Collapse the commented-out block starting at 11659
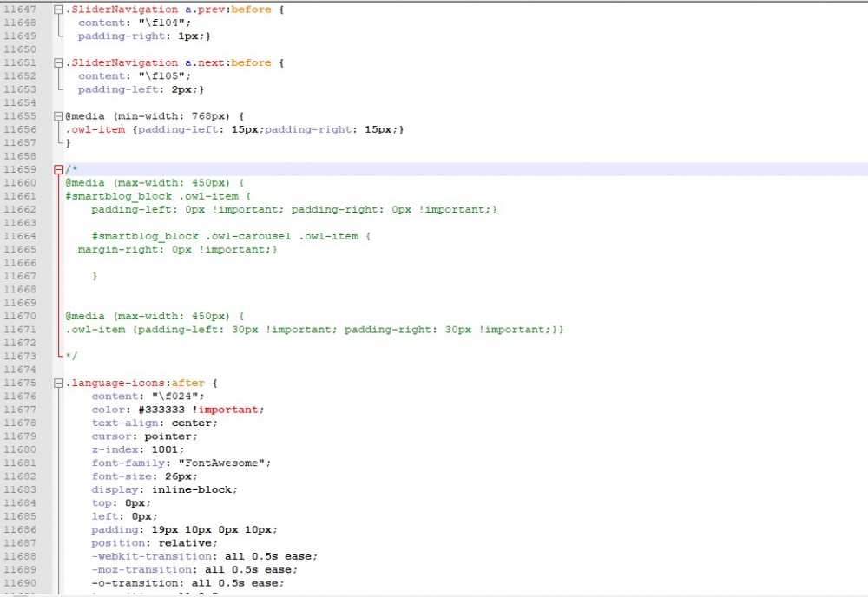 pyautogui.click(x=56, y=168)
